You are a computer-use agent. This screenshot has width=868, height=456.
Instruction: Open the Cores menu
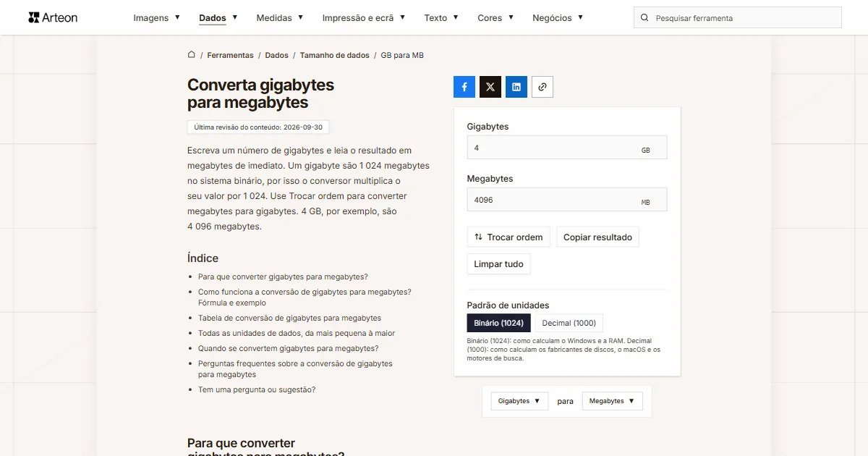[495, 18]
